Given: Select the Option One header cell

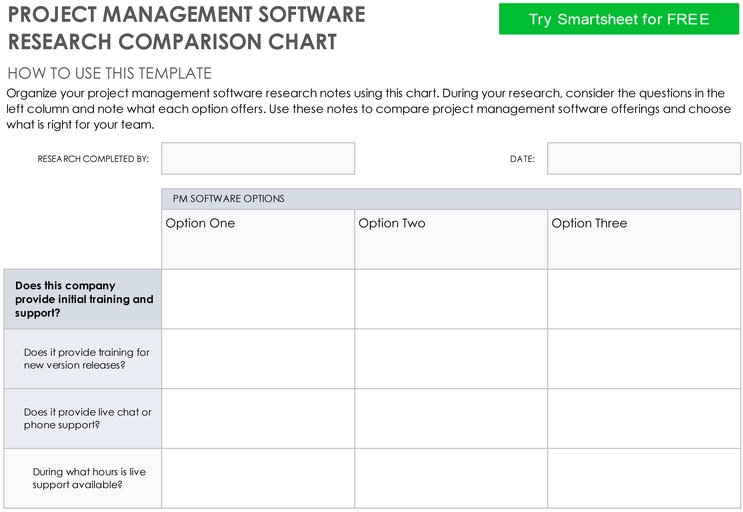Looking at the screenshot, I should 258,239.
